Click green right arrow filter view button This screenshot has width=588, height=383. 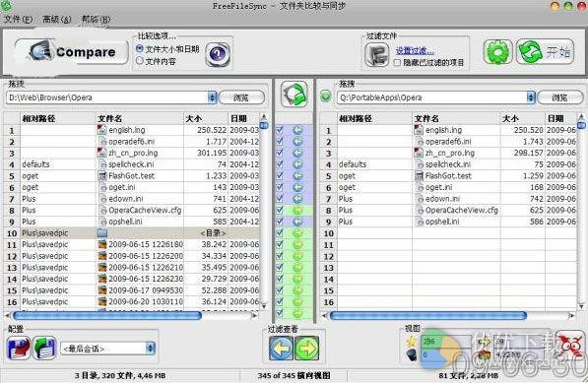(306, 349)
